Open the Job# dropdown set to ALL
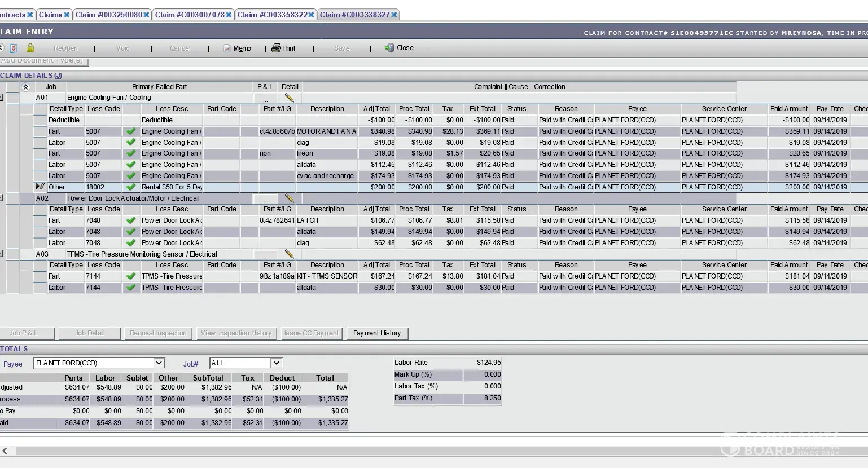 (x=276, y=363)
